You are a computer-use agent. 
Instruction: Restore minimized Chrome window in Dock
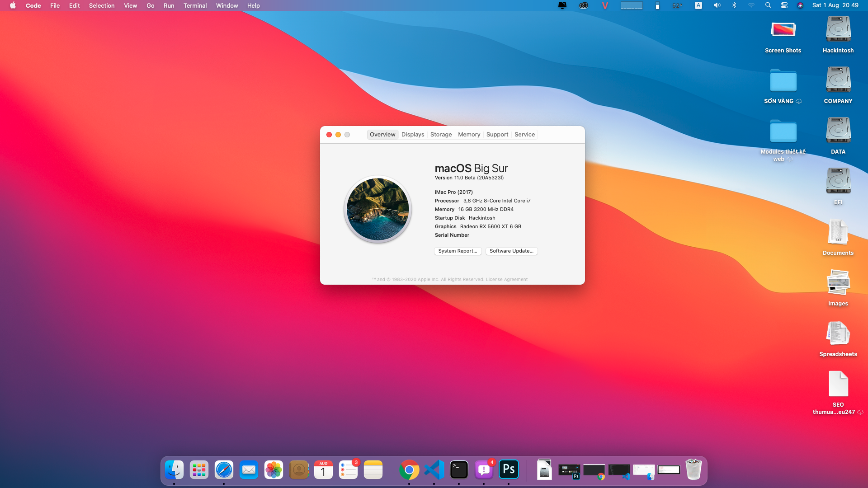pos(594,471)
